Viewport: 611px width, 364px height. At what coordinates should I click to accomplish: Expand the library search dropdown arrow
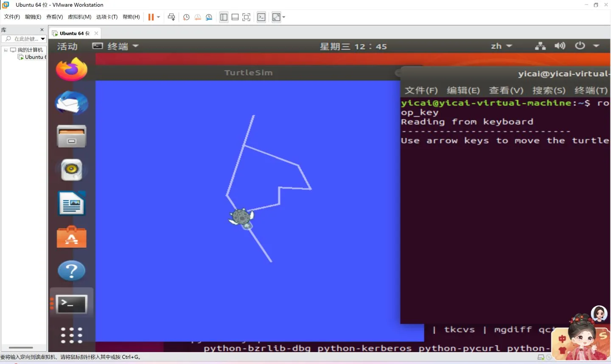[x=43, y=39]
